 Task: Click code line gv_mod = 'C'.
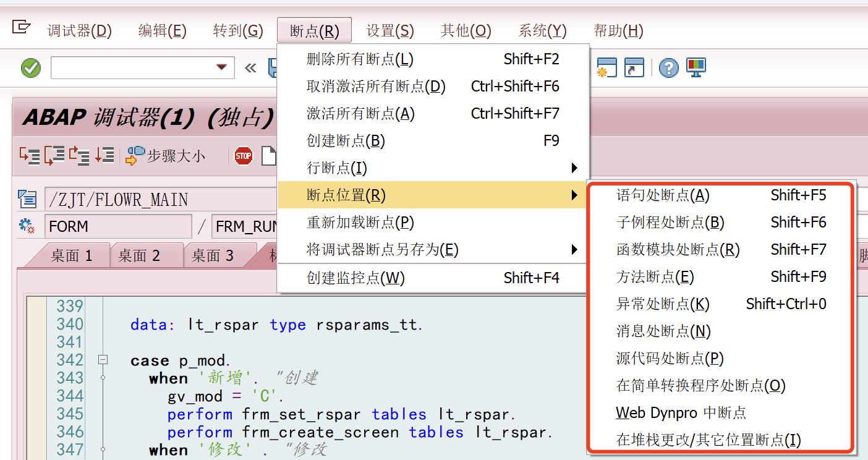pyautogui.click(x=226, y=396)
